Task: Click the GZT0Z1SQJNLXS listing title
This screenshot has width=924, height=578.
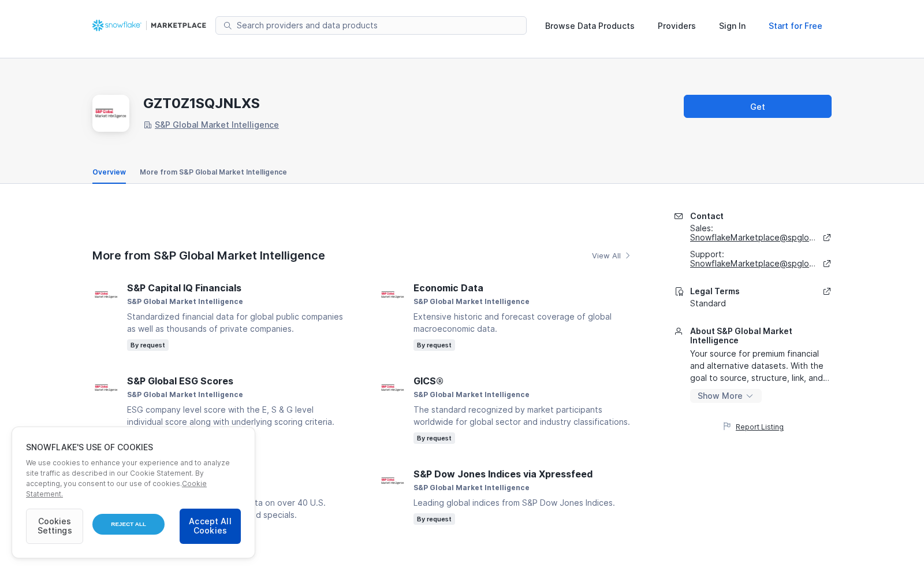Action: [202, 103]
